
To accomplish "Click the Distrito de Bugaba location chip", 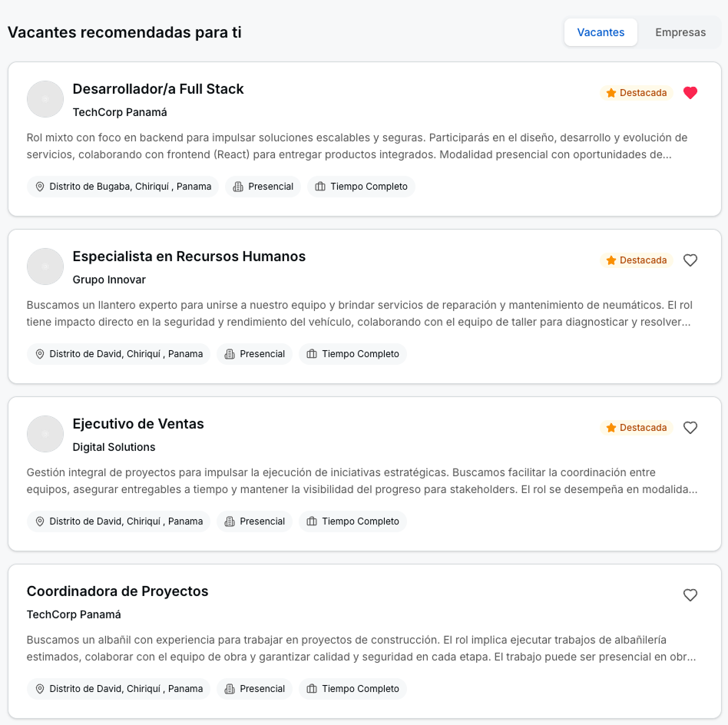I will point(122,186).
